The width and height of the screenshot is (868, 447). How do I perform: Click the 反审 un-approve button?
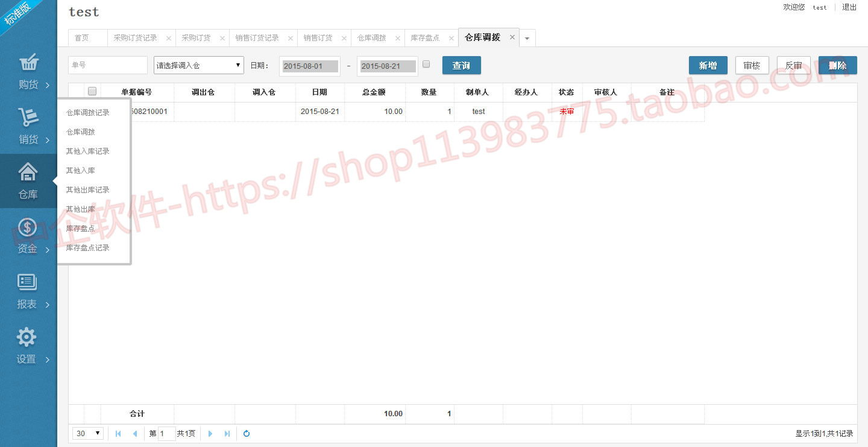(x=794, y=66)
